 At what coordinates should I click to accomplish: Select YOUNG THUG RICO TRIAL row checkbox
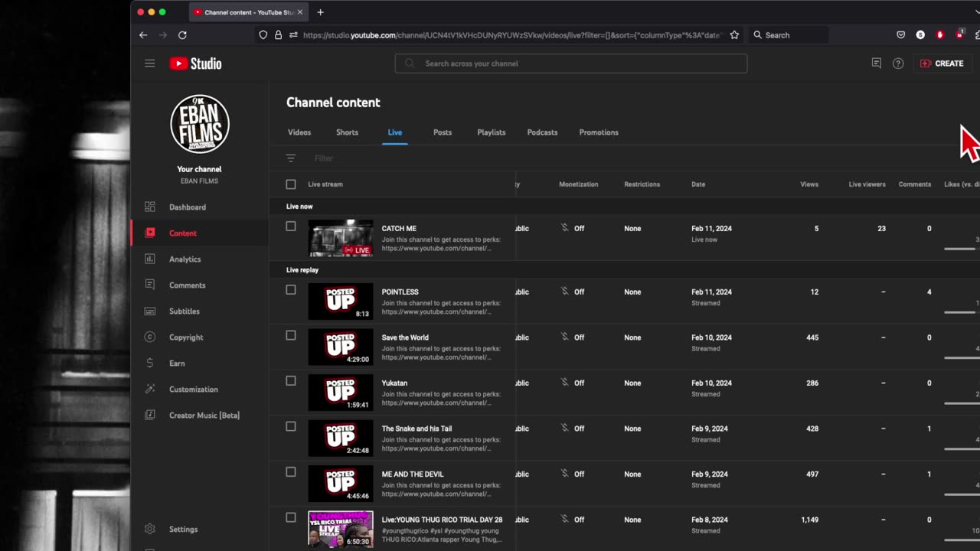[x=291, y=517]
